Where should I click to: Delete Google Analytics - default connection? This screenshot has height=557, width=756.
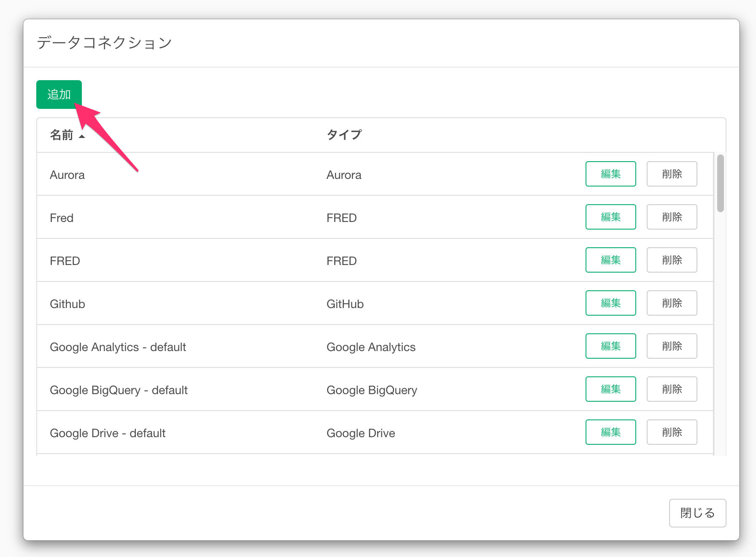[672, 346]
